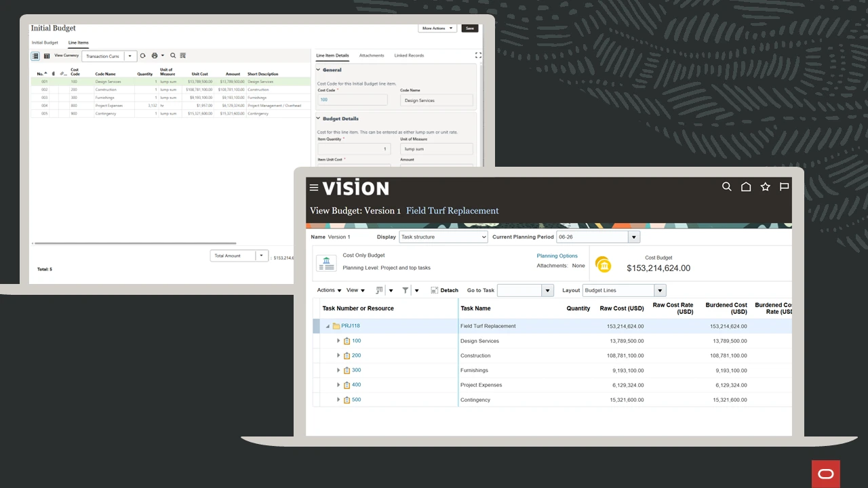The image size is (868, 488).
Task: Open the Attachments tab
Action: [x=372, y=56]
